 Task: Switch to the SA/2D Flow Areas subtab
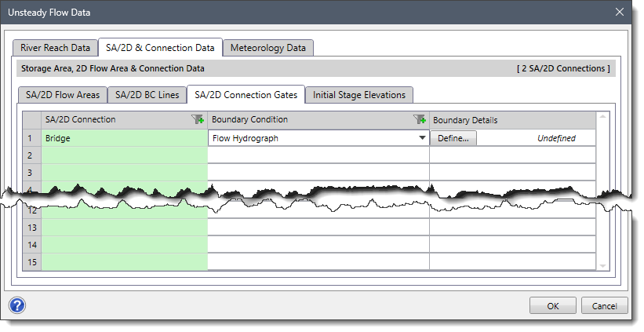(63, 95)
